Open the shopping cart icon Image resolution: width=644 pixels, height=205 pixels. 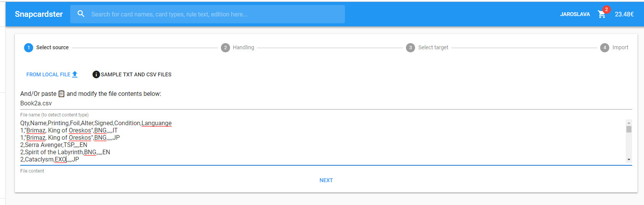click(602, 15)
